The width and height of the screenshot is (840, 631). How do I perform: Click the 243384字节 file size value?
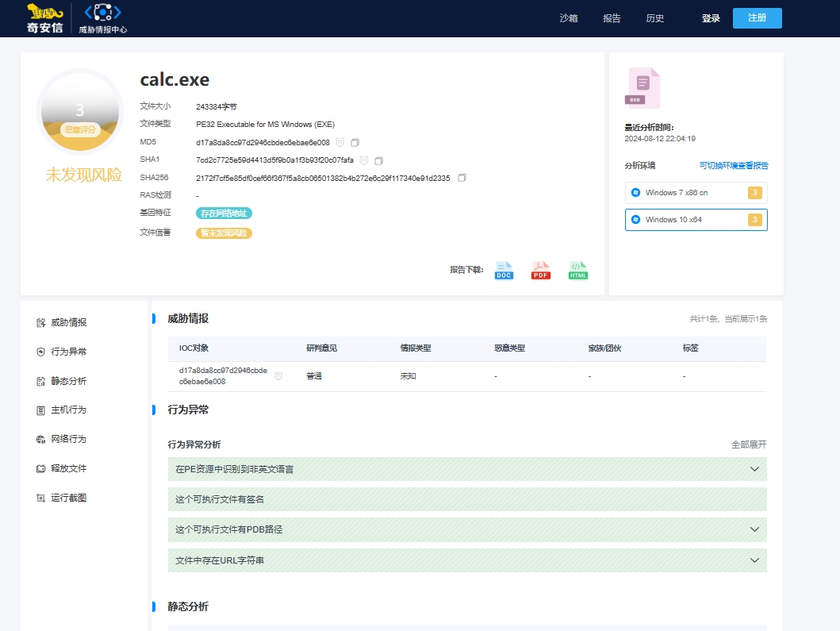(x=217, y=106)
